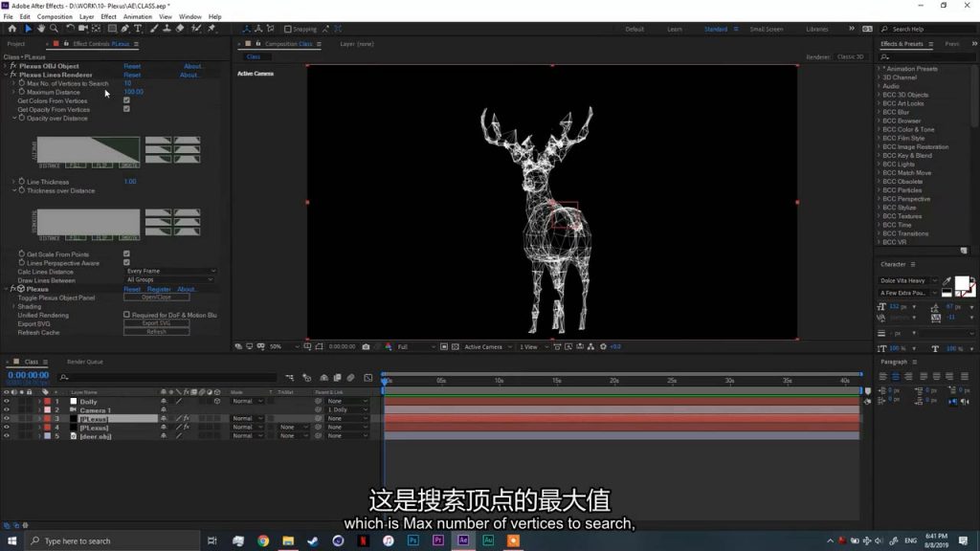Select the Eraser tool
Screen dimensions: 980x551
click(x=180, y=29)
